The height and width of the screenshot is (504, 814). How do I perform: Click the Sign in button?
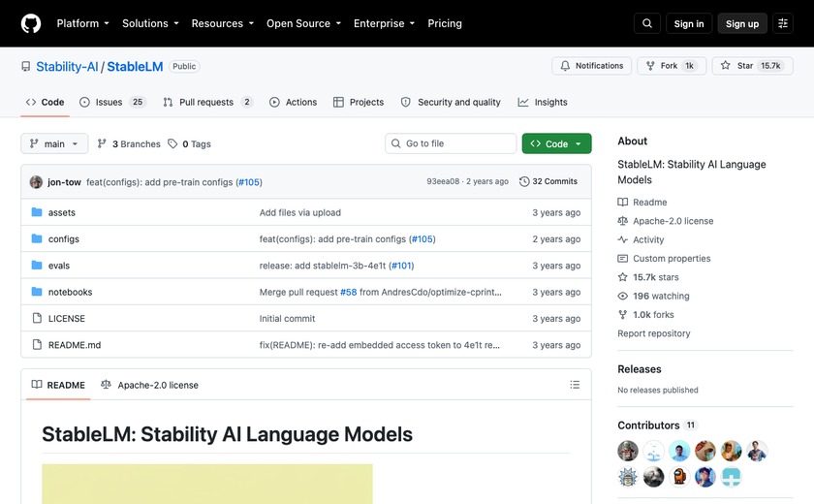[x=689, y=23]
